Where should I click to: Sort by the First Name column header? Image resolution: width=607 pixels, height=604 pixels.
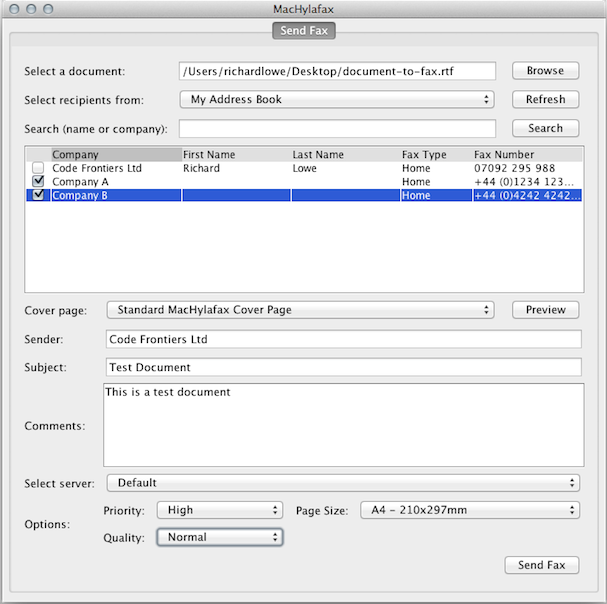[236, 154]
